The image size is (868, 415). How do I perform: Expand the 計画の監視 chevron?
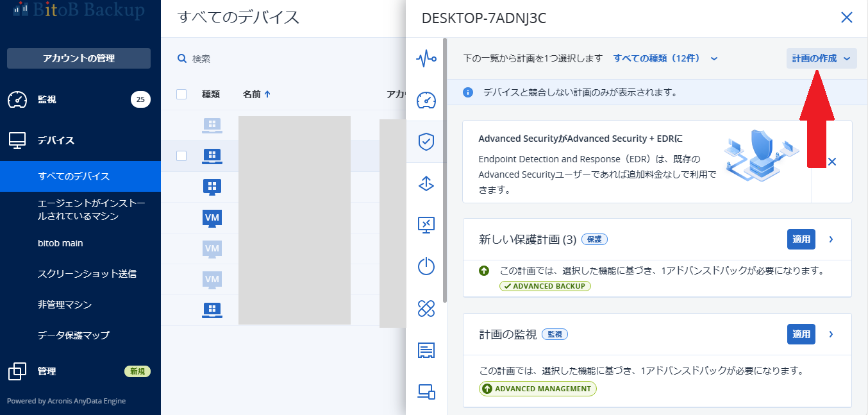click(x=831, y=334)
